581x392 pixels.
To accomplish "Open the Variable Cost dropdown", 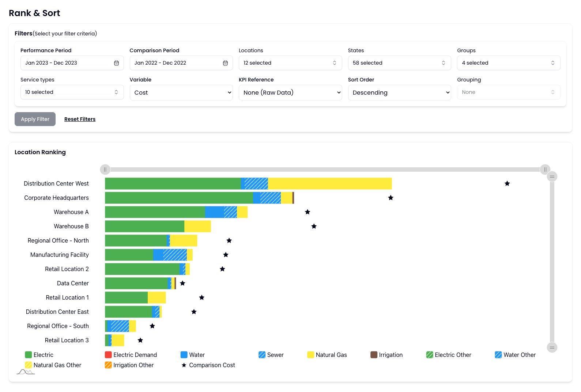I will click(x=181, y=92).
